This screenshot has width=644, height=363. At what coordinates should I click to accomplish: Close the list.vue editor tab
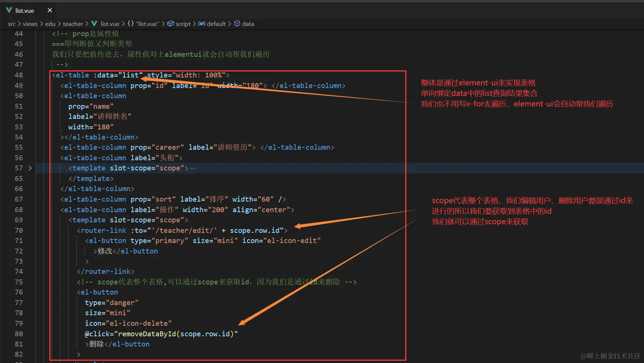50,11
